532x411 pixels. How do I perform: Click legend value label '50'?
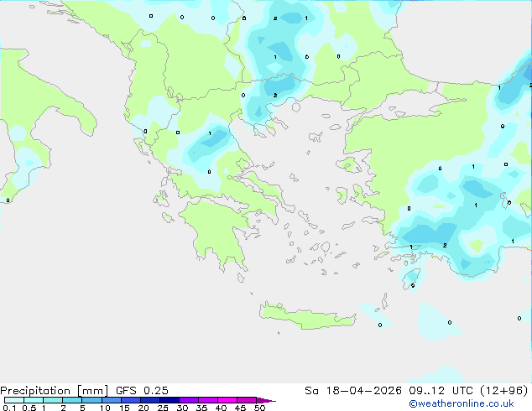coord(259,408)
